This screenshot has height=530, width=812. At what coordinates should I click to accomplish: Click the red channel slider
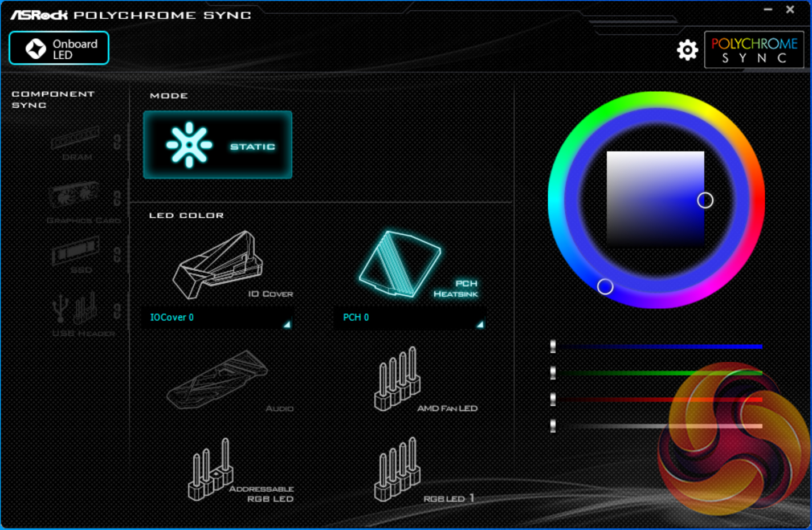(x=658, y=399)
